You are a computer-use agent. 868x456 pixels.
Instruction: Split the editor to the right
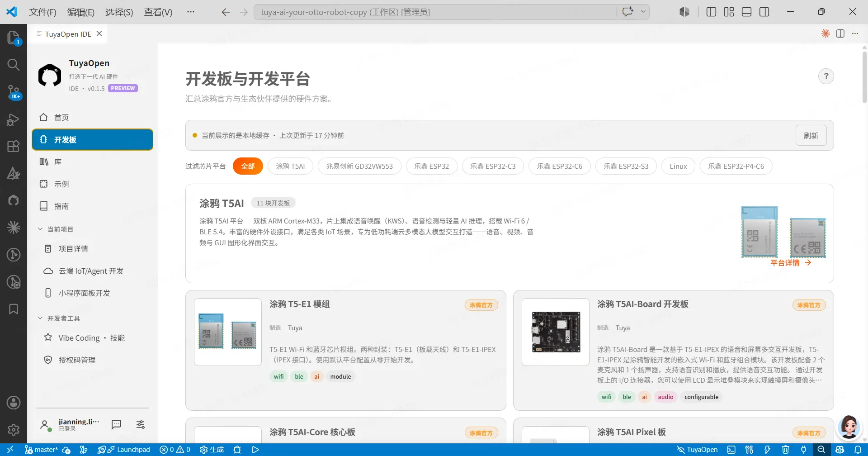click(840, 33)
